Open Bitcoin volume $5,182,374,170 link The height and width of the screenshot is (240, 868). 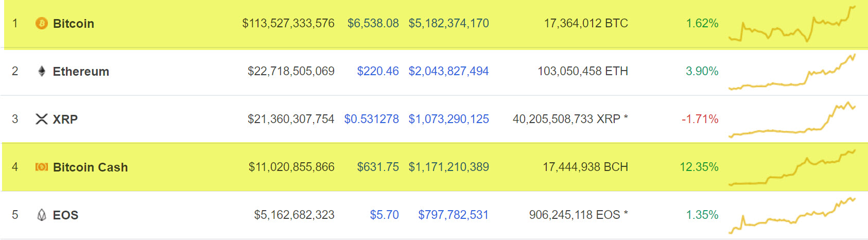449,23
